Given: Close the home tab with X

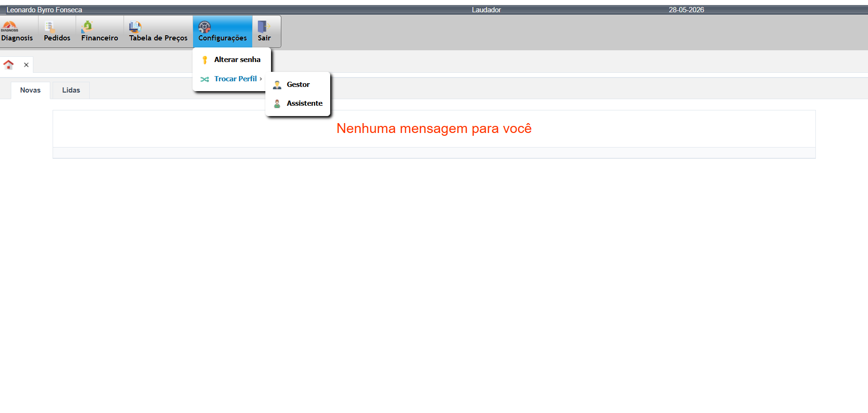Looking at the screenshot, I should 26,65.
